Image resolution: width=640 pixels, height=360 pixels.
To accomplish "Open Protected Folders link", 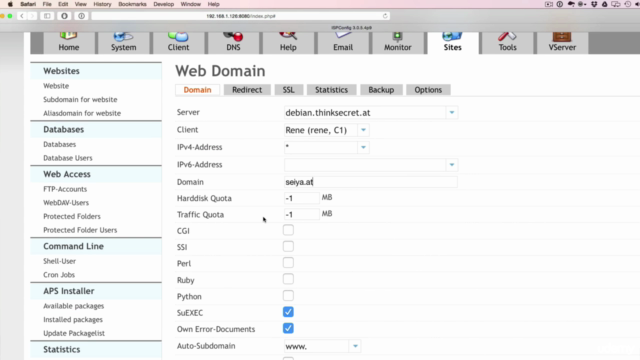I will (72, 216).
